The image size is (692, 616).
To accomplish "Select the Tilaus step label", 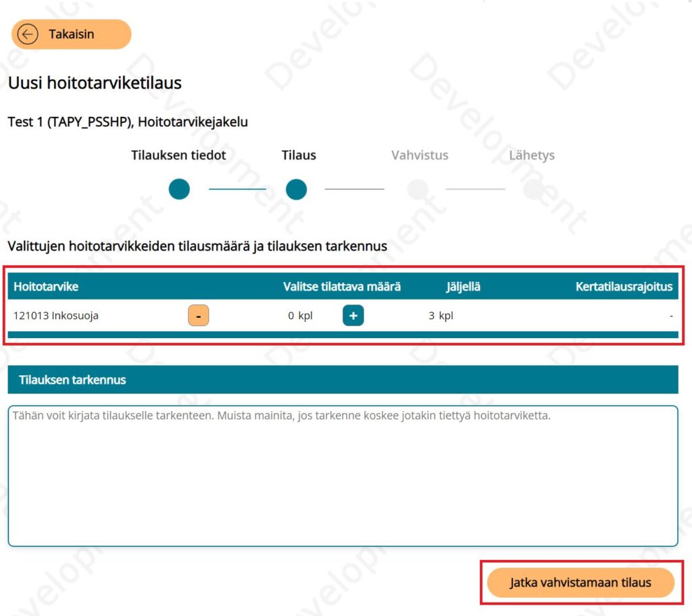I will coord(299,156).
